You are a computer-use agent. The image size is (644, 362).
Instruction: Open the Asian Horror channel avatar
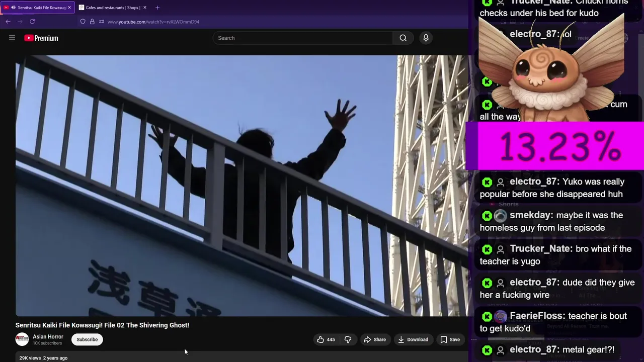tap(22, 339)
